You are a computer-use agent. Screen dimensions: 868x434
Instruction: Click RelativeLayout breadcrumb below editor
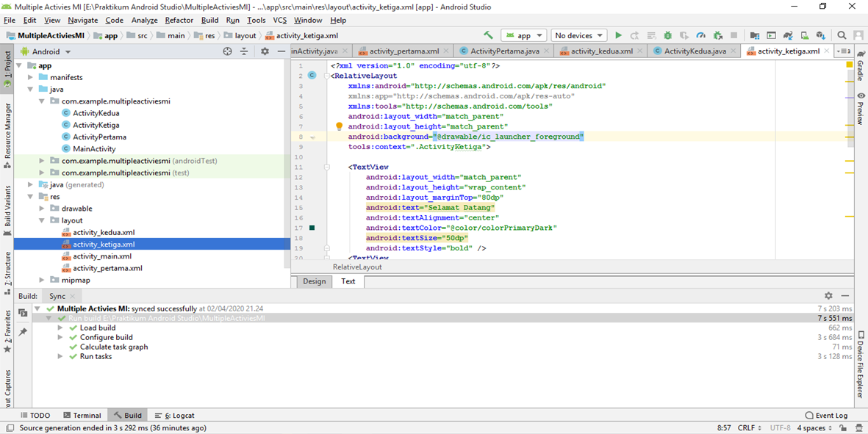[x=357, y=267]
